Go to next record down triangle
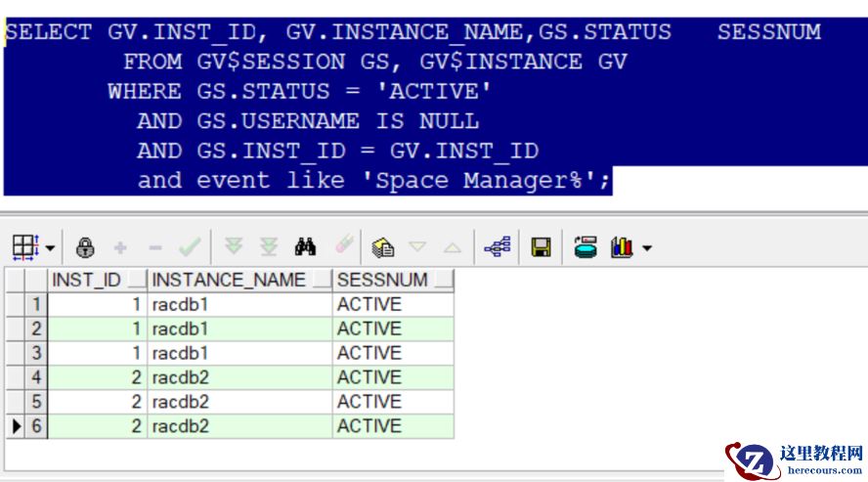 (x=417, y=246)
